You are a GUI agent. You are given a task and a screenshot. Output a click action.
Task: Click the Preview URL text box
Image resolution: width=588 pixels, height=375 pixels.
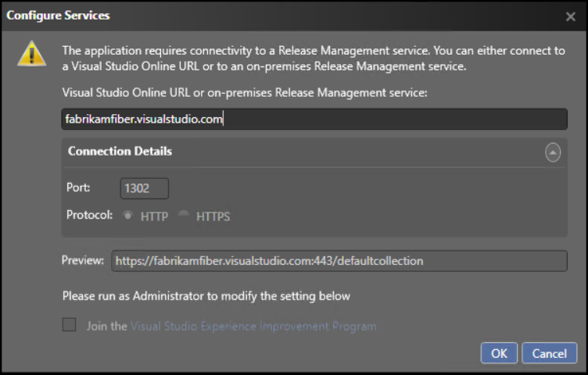339,261
